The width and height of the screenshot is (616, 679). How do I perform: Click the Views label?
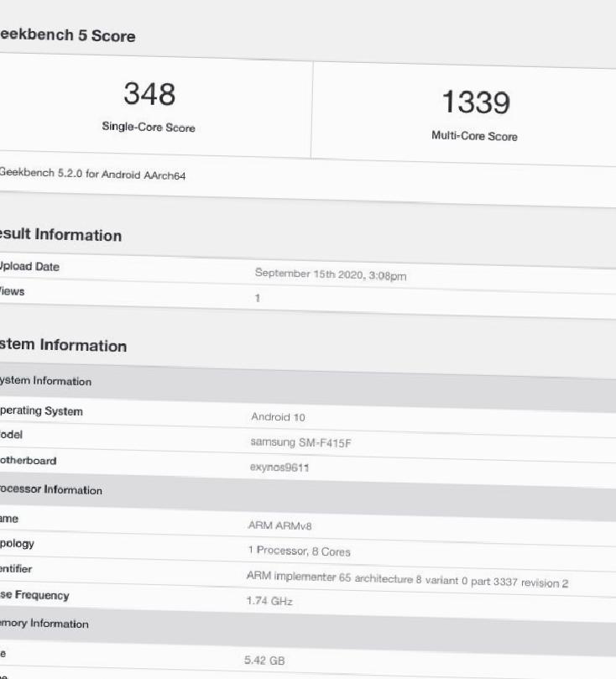click(12, 291)
